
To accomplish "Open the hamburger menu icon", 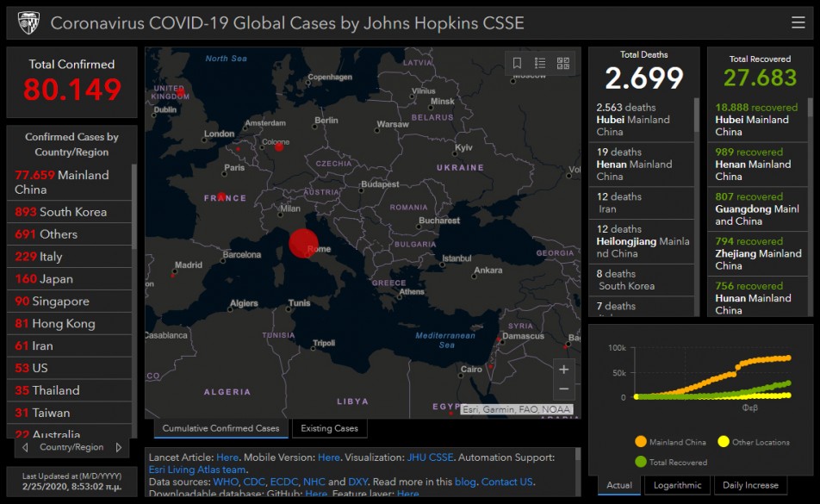I will (798, 22).
